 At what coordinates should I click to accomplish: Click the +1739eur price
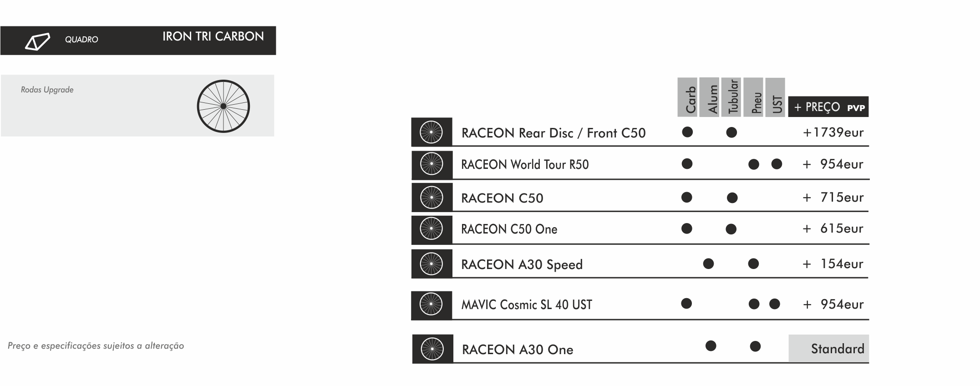tap(833, 132)
